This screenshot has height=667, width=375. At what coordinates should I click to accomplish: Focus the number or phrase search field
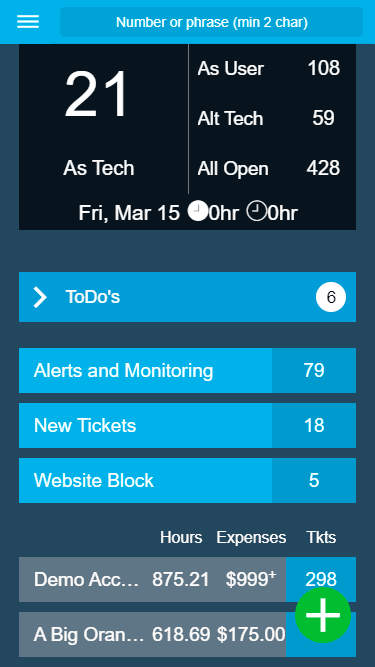pyautogui.click(x=211, y=22)
